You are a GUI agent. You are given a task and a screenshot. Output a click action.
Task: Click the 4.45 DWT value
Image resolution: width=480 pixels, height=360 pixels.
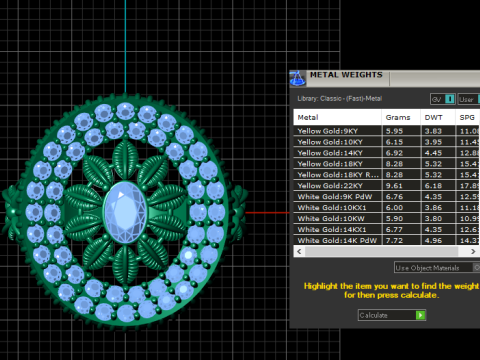point(433,153)
